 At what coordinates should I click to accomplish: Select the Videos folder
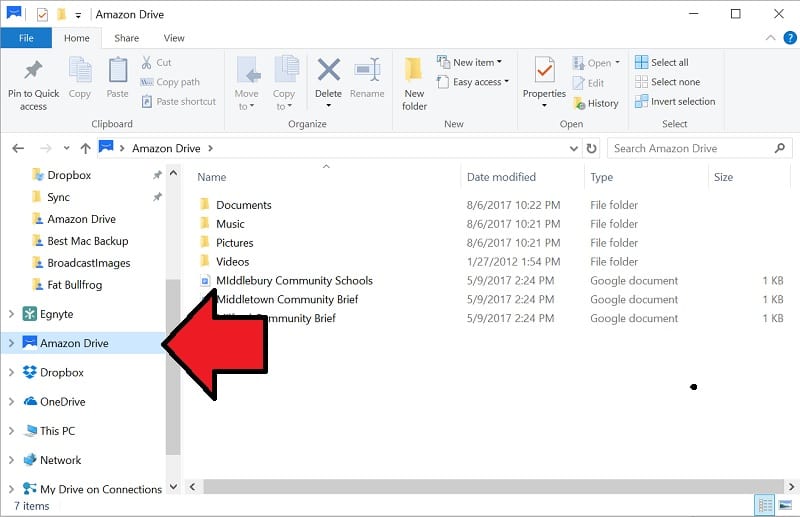233,261
